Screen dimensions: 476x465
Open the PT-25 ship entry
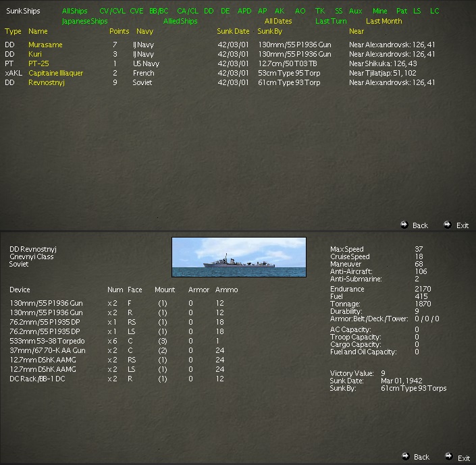click(x=38, y=63)
